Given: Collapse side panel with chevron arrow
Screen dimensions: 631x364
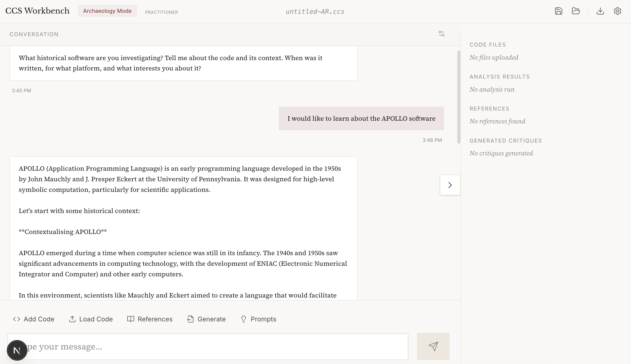Looking at the screenshot, I should point(450,185).
